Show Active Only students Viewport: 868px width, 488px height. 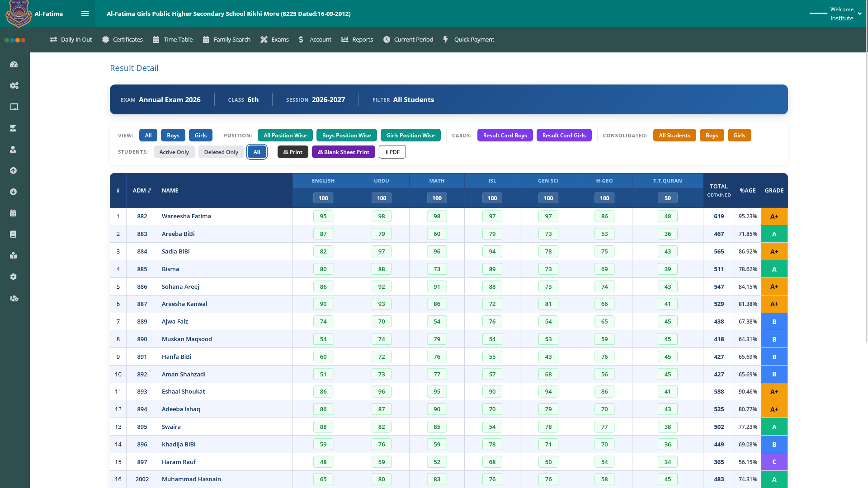click(x=174, y=152)
